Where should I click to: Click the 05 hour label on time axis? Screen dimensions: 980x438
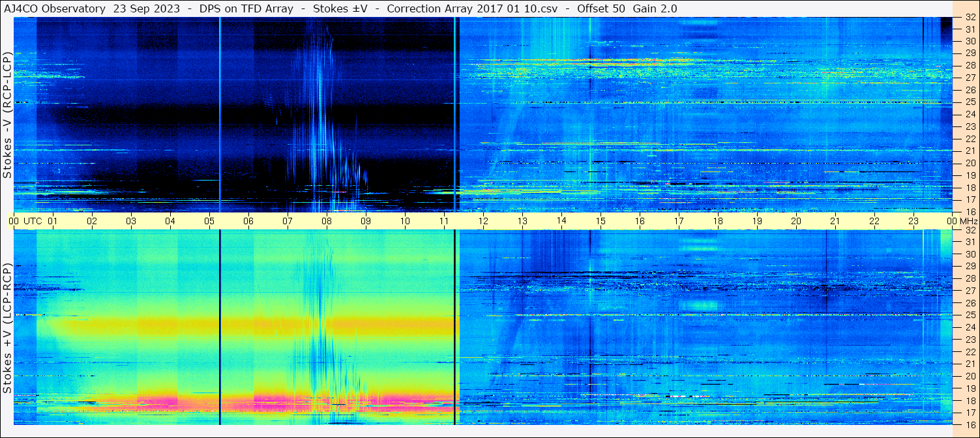coord(209,221)
